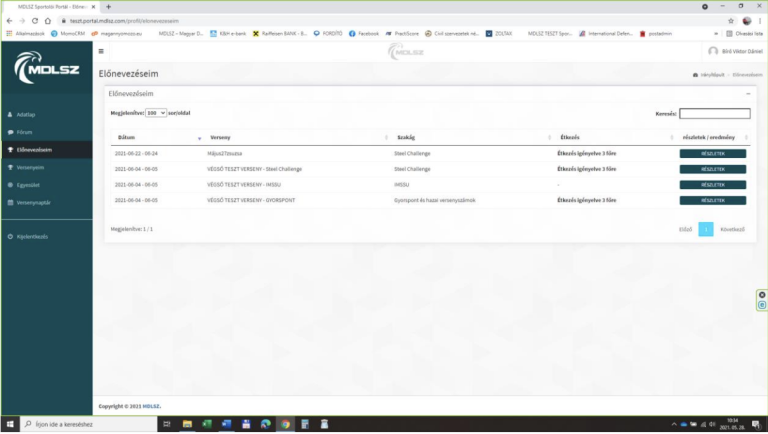Sort the table by Dátum column

[x=127, y=137]
